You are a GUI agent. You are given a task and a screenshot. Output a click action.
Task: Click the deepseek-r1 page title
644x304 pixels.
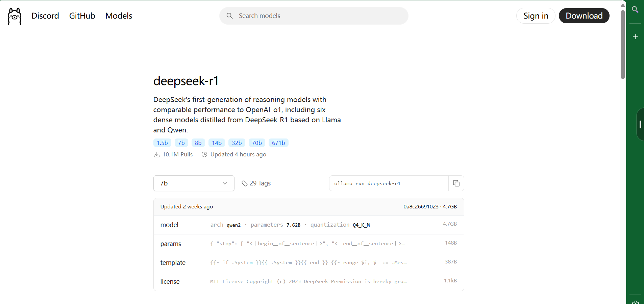click(186, 81)
